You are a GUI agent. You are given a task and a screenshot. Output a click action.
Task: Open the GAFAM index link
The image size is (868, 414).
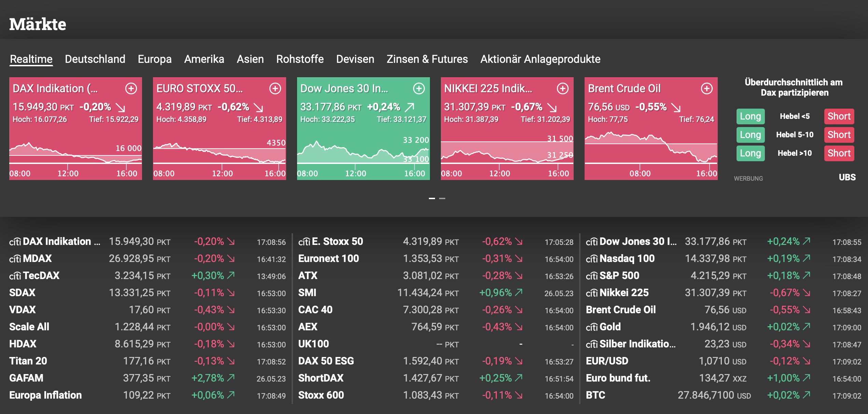pos(26,378)
